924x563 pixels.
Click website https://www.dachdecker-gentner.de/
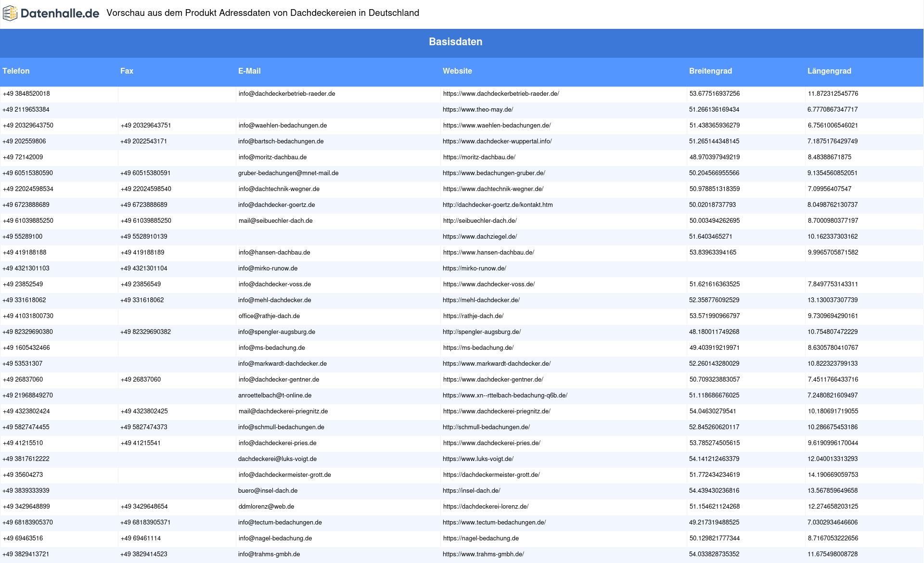pos(493,380)
